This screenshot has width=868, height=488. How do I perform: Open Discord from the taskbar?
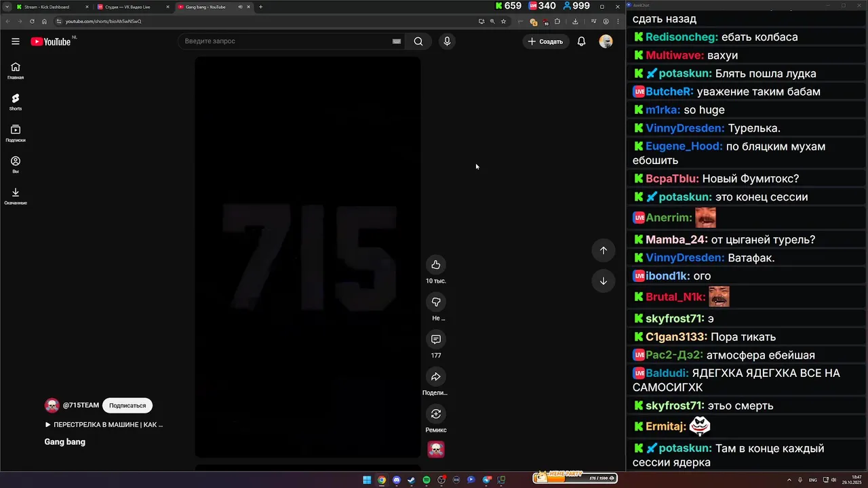click(397, 480)
